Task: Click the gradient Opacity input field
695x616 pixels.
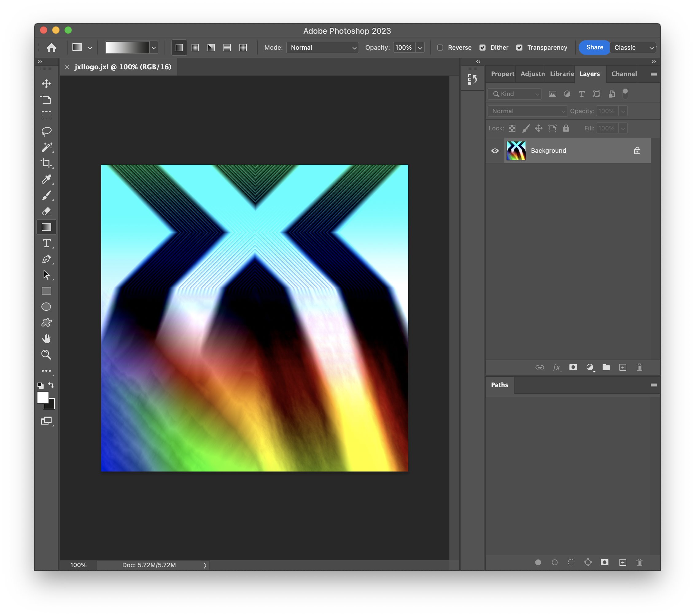Action: 404,48
